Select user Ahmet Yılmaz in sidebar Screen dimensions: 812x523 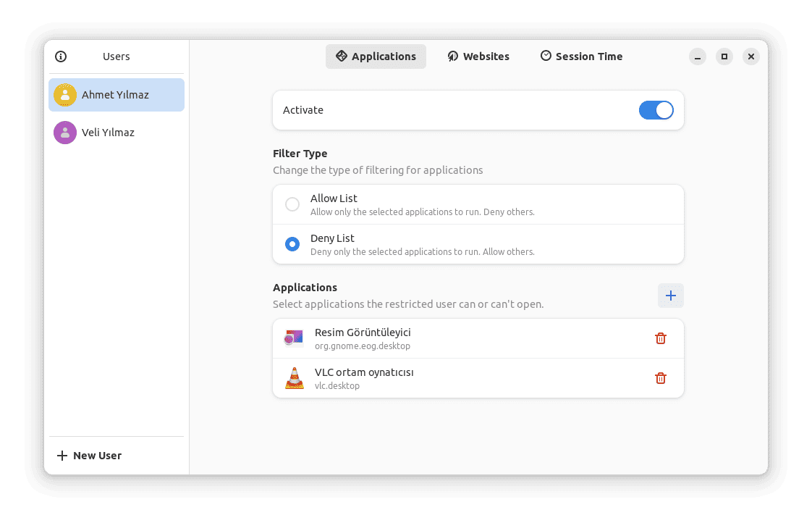pos(117,95)
